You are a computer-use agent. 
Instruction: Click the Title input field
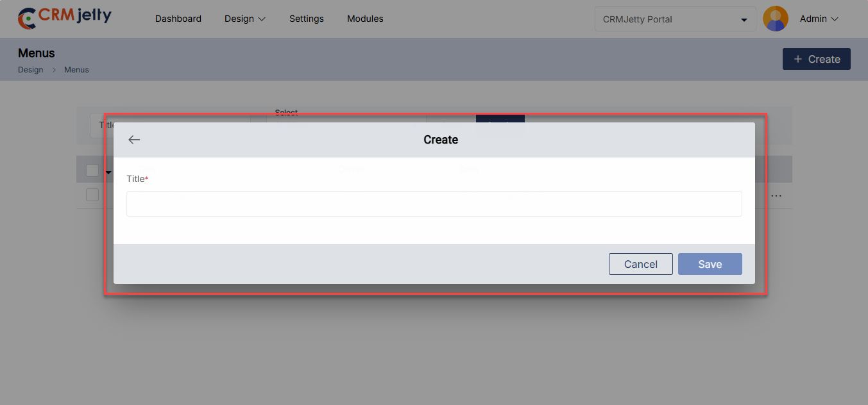pyautogui.click(x=434, y=204)
